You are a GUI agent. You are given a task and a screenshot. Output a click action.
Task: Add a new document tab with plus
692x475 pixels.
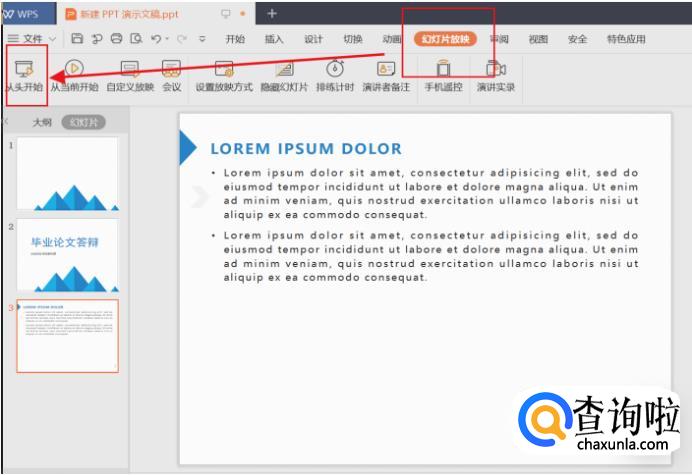[x=272, y=14]
